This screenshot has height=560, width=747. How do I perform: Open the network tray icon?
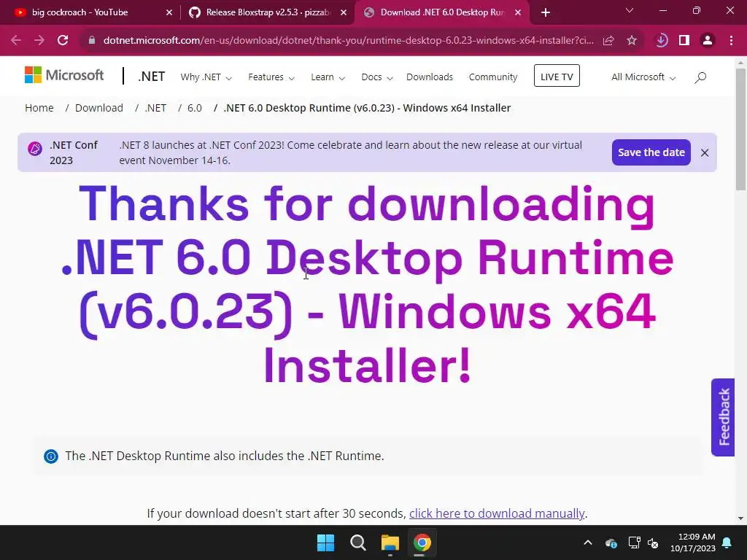[x=634, y=542]
